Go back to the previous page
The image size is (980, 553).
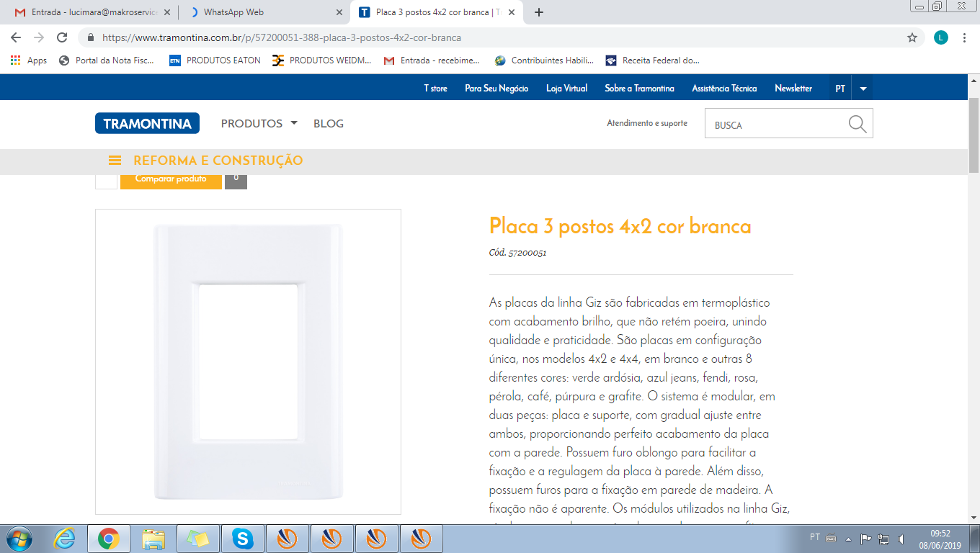pos(16,37)
